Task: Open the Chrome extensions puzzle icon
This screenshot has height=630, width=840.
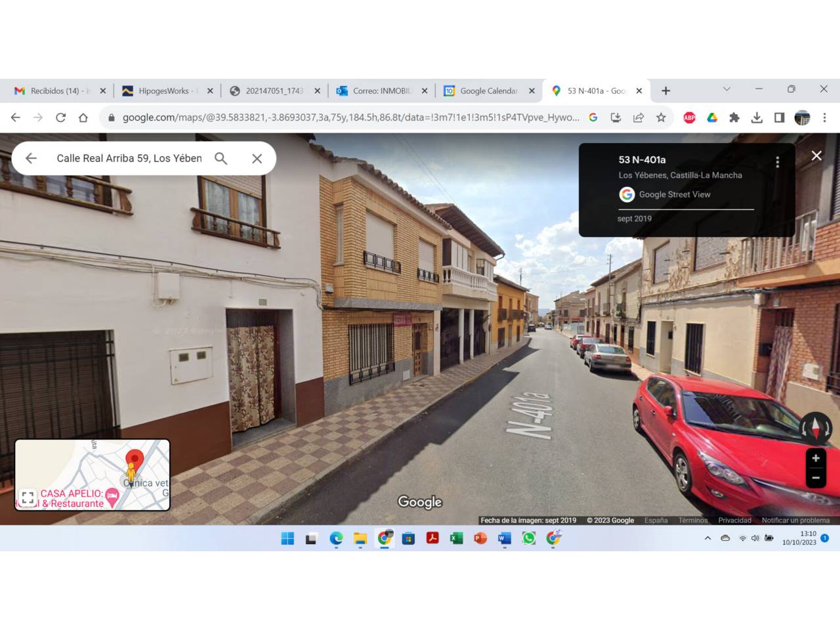Action: pos(734,117)
